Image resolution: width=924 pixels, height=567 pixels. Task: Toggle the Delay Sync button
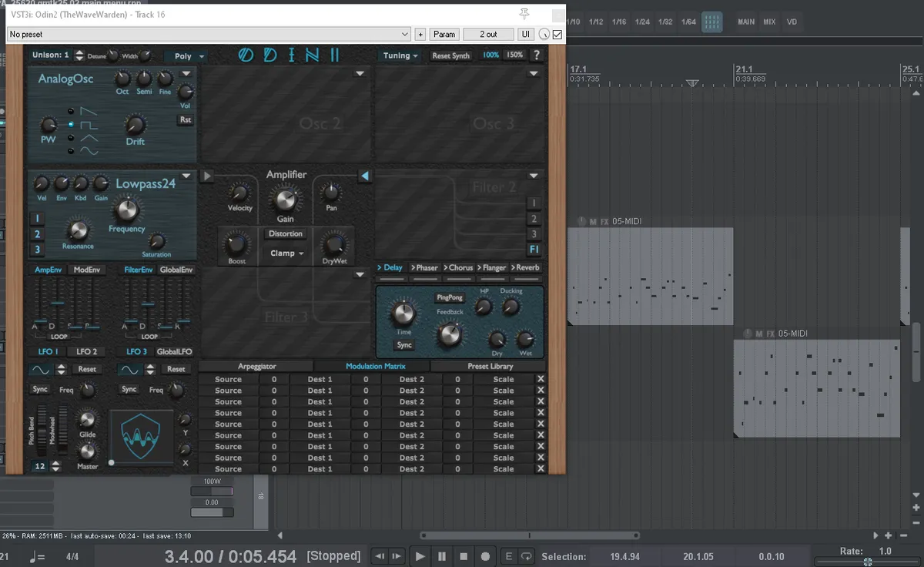click(x=404, y=345)
